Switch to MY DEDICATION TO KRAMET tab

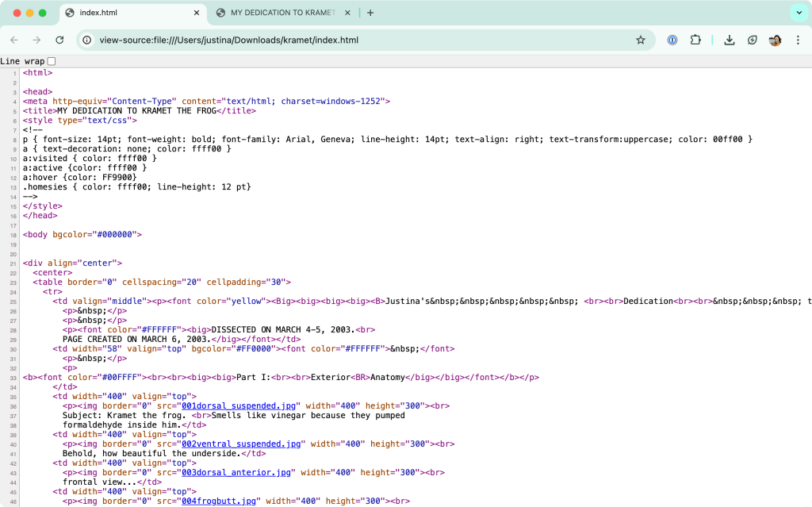(282, 13)
